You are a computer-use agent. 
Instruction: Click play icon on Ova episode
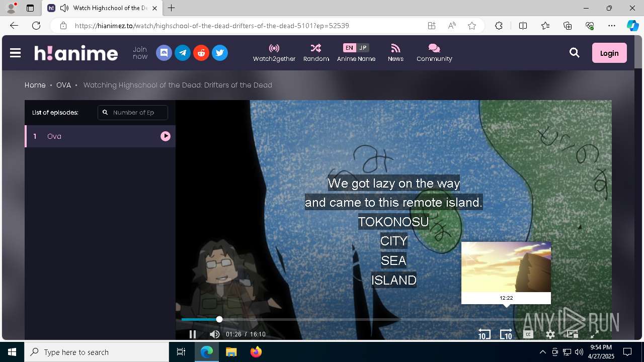[x=166, y=136]
